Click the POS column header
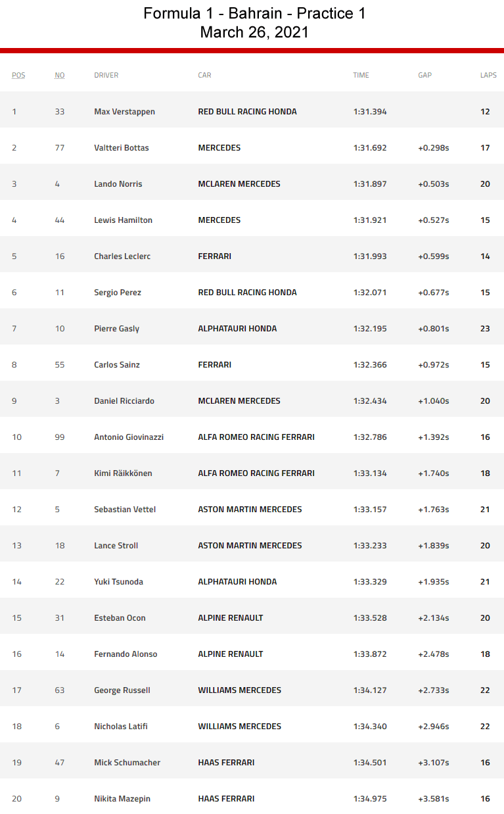Screen dimensions: 504x814 pyautogui.click(x=18, y=75)
